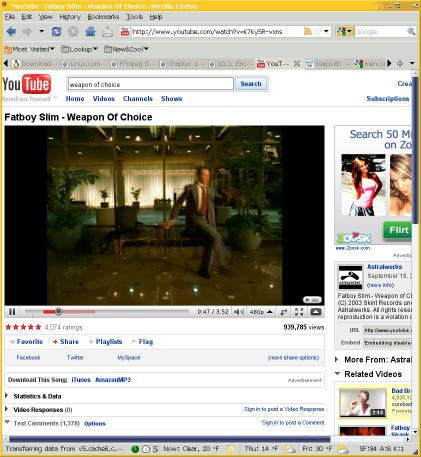Click the full screen icon on player
Image resolution: width=421 pixels, height=457 pixels.
pos(299,312)
